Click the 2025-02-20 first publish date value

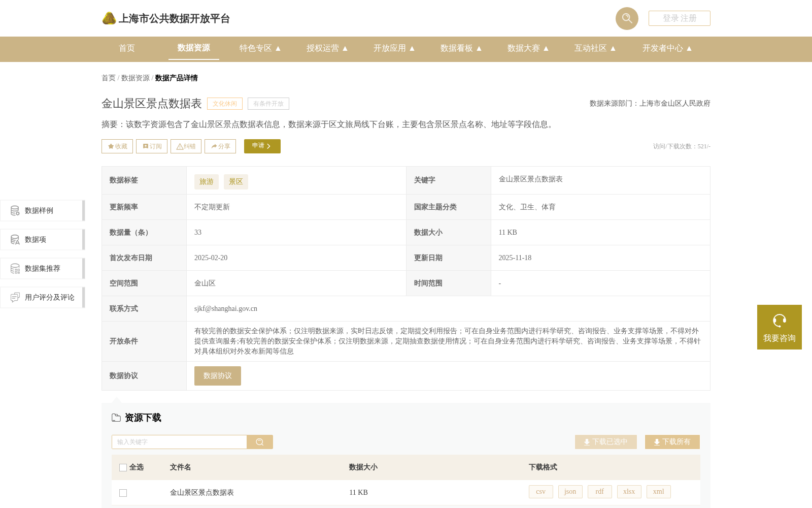[211, 258]
